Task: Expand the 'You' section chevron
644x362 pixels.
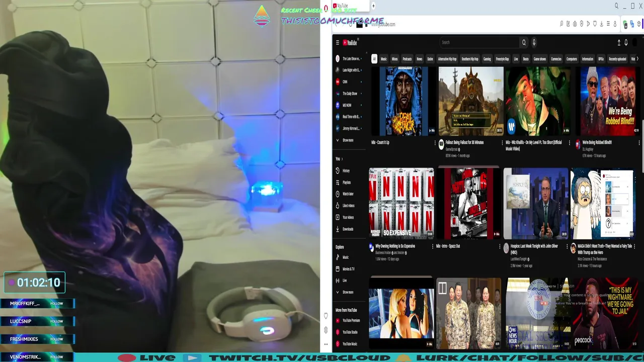Action: [342, 159]
